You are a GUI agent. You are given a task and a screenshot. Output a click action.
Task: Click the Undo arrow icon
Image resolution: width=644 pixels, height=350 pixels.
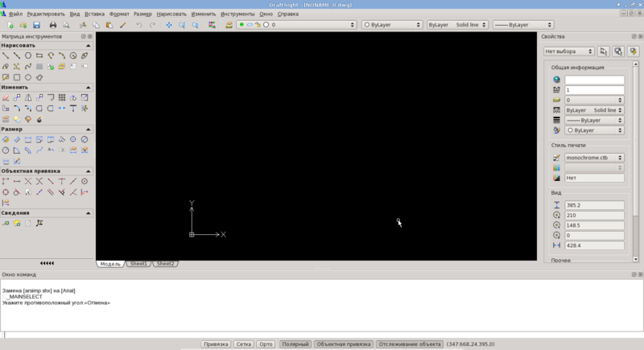point(139,25)
